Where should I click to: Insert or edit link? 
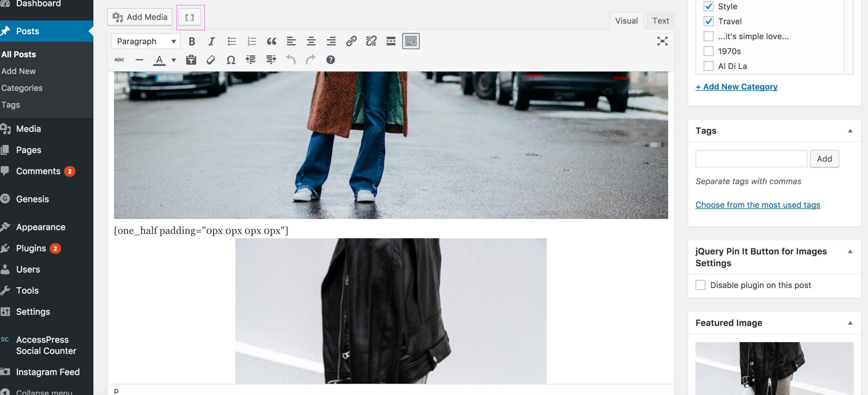pyautogui.click(x=351, y=41)
